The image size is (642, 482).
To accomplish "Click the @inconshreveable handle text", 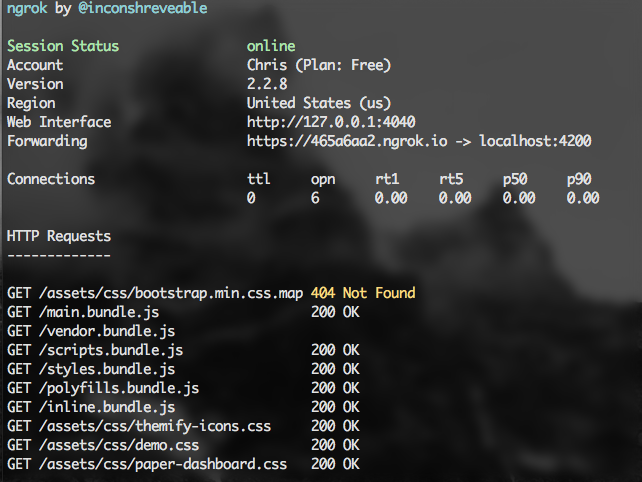I will tap(142, 8).
